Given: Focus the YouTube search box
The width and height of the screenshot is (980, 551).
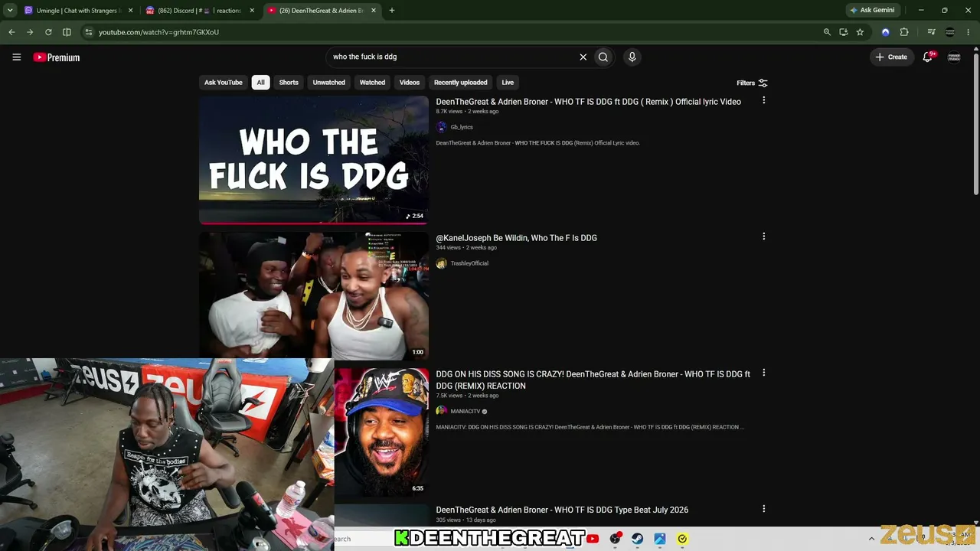Looking at the screenshot, I should click(452, 57).
